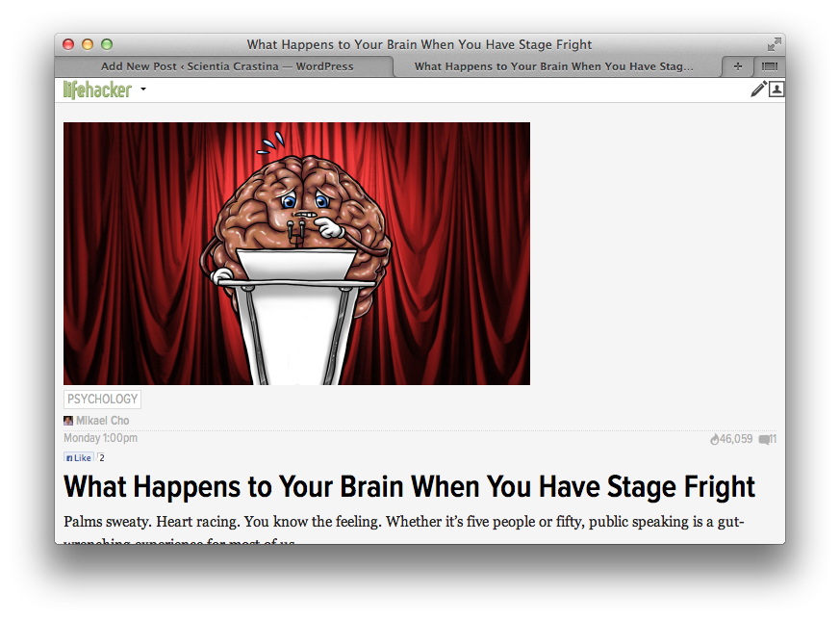Viewport: 840px width, 620px height.
Task: Show all tabs overview icon
Action: coord(770,66)
